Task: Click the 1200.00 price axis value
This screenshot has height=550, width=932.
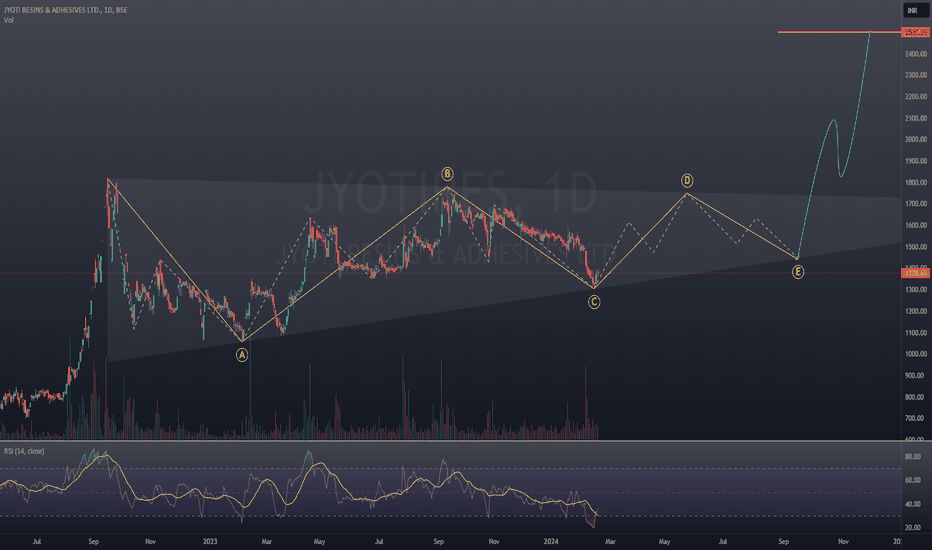Action: pyautogui.click(x=916, y=311)
